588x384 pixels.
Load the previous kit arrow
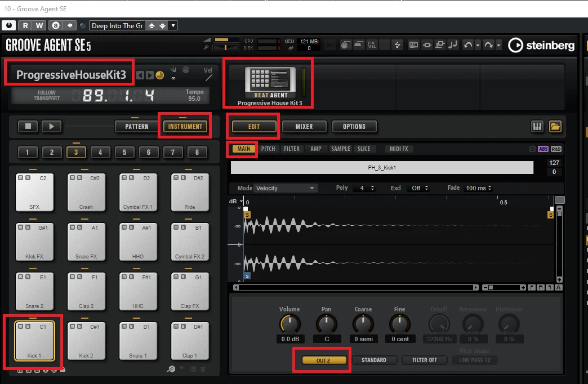tap(140, 75)
